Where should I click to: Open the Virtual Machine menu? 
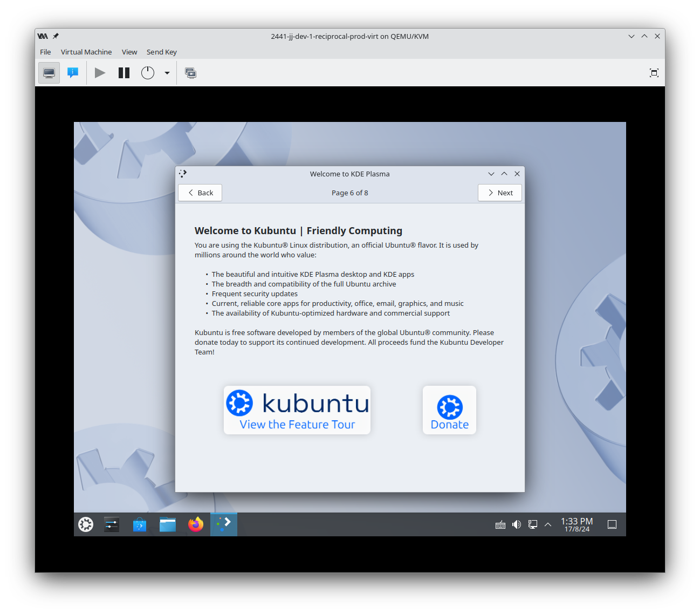tap(86, 52)
